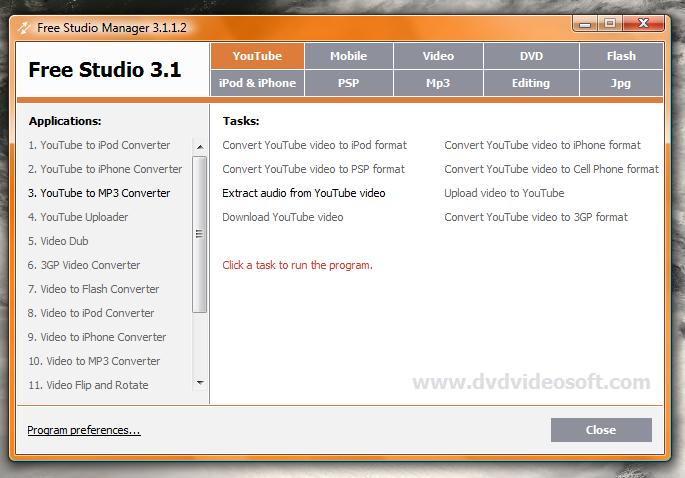Viewport: 685px width, 478px height.
Task: Switch to the Mobile tab
Action: coord(348,56)
